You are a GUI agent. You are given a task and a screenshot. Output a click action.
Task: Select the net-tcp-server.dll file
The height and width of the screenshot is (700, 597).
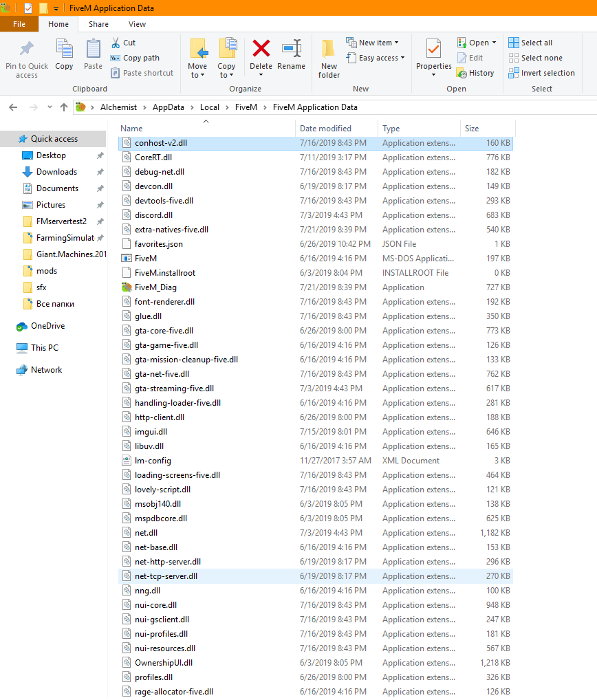[x=316, y=576]
